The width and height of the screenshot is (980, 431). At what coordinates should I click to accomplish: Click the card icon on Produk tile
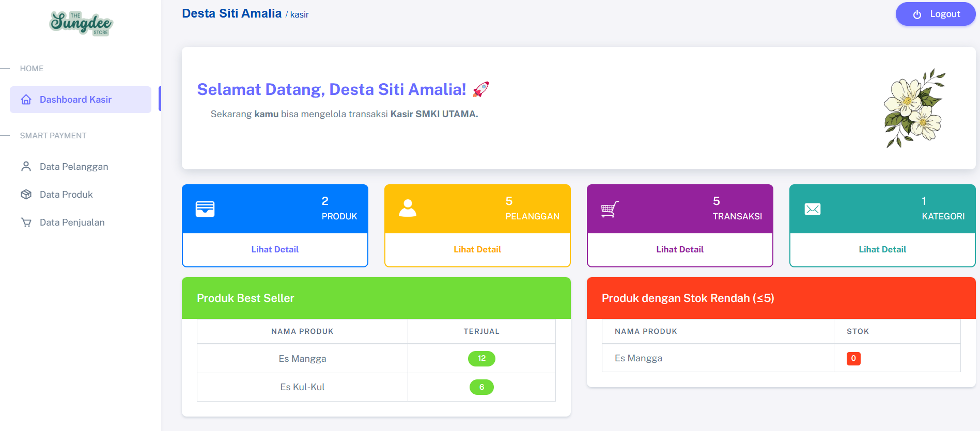click(205, 209)
